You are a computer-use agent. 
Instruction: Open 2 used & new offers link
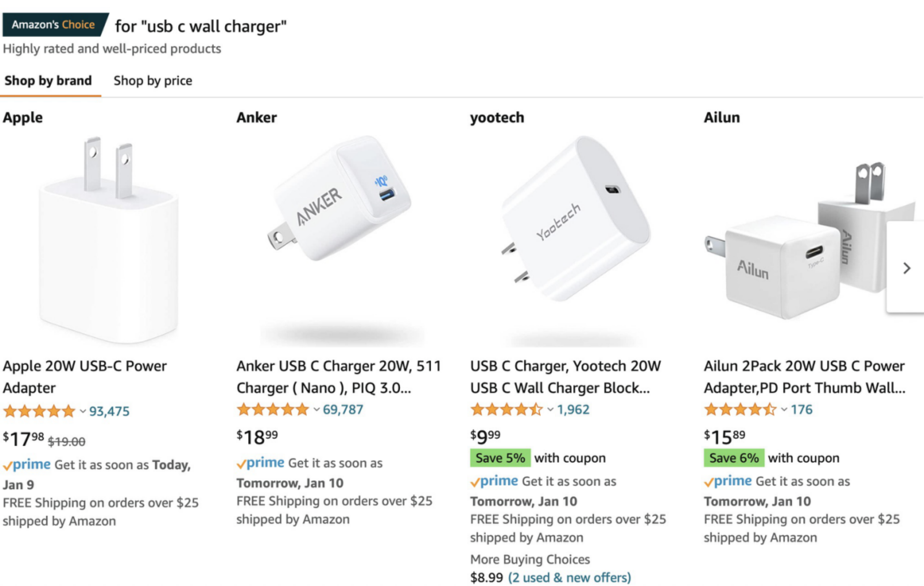(569, 577)
